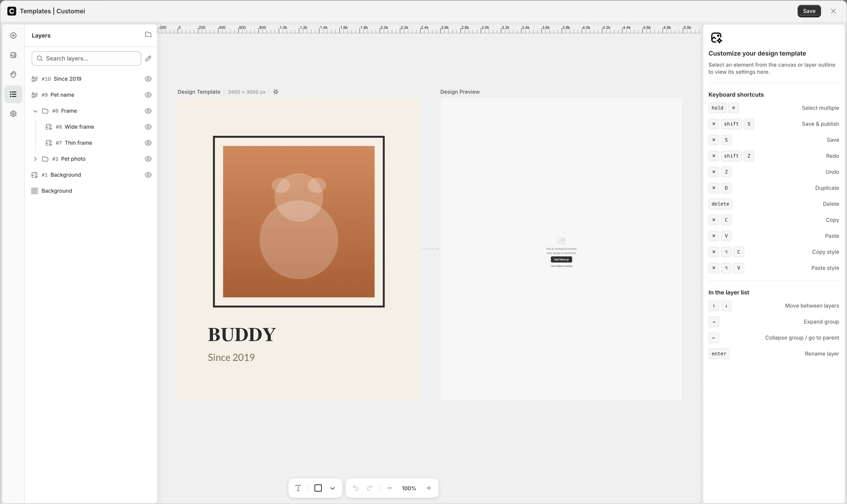
Task: Toggle visibility of Pet name layer
Action: tap(148, 95)
